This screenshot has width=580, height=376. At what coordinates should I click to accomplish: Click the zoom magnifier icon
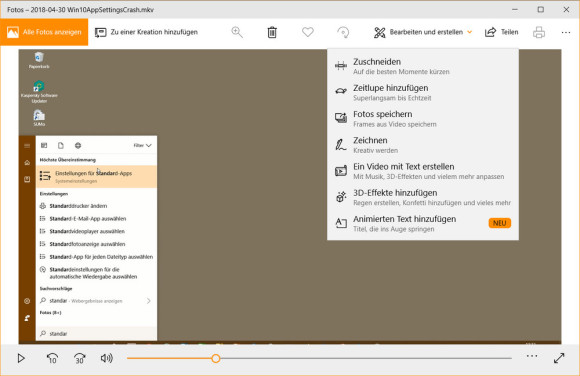coord(237,32)
